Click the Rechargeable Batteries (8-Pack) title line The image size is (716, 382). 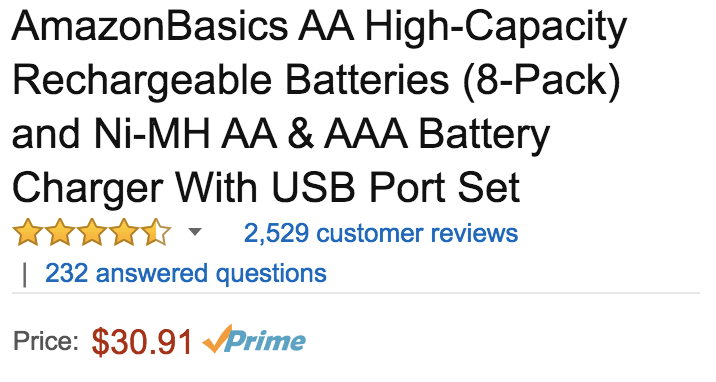(x=316, y=80)
